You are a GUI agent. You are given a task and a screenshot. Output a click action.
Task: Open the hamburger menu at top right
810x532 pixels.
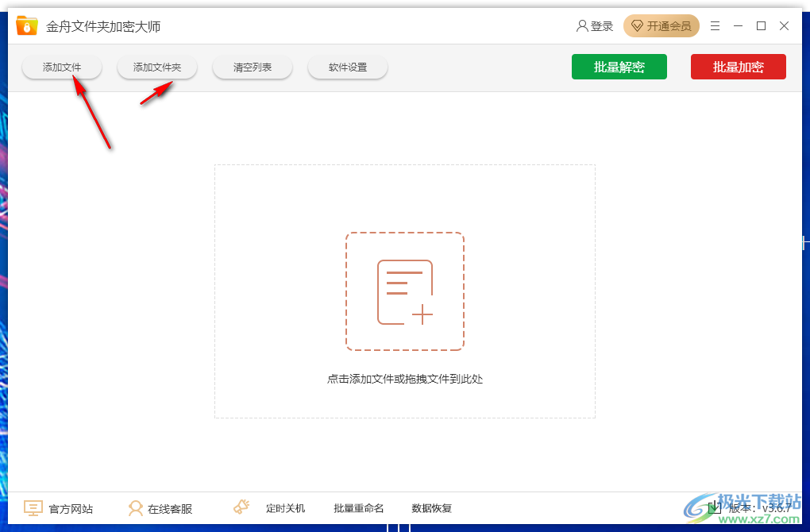(x=714, y=25)
